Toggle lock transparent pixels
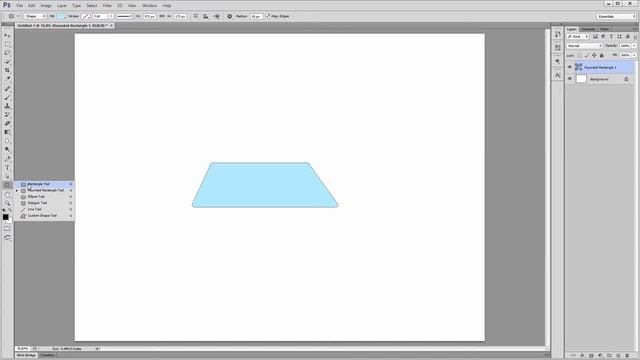 coord(580,55)
